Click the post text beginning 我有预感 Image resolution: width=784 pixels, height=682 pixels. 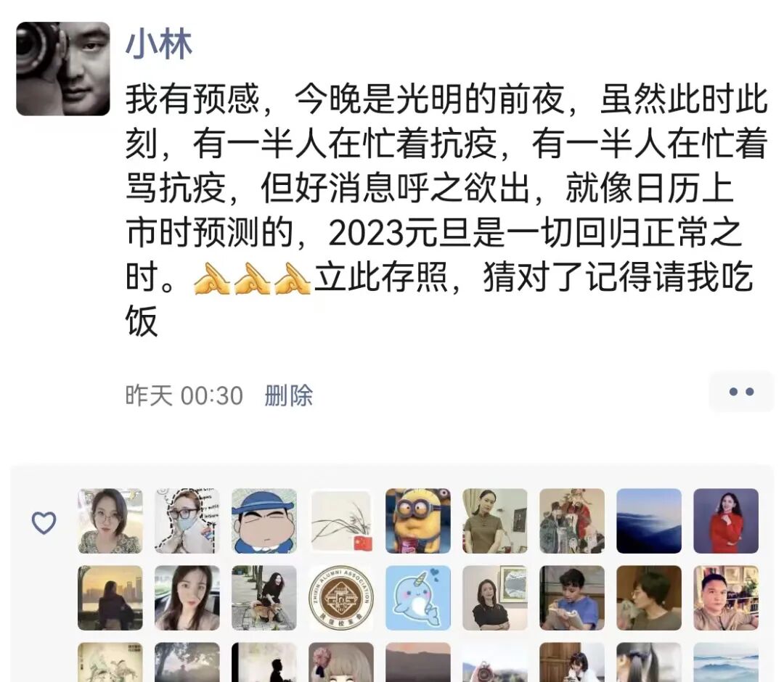[x=446, y=210]
